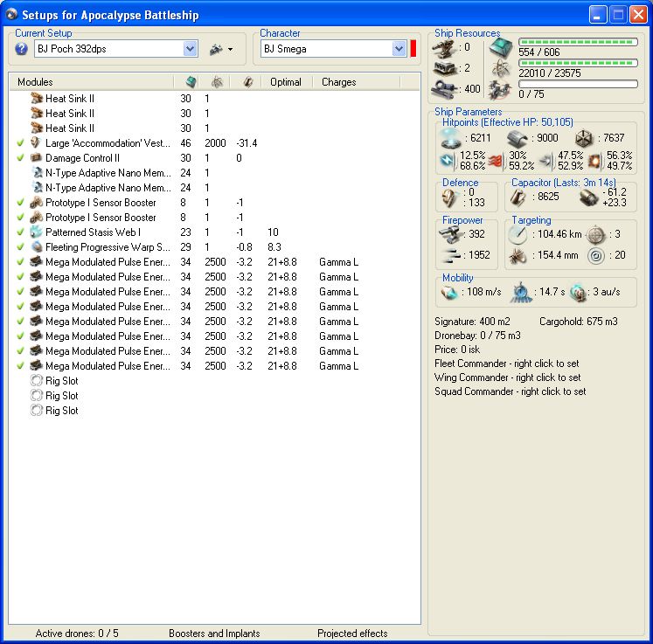
Task: Click the calibration icon showing 400
Action: 444,88
